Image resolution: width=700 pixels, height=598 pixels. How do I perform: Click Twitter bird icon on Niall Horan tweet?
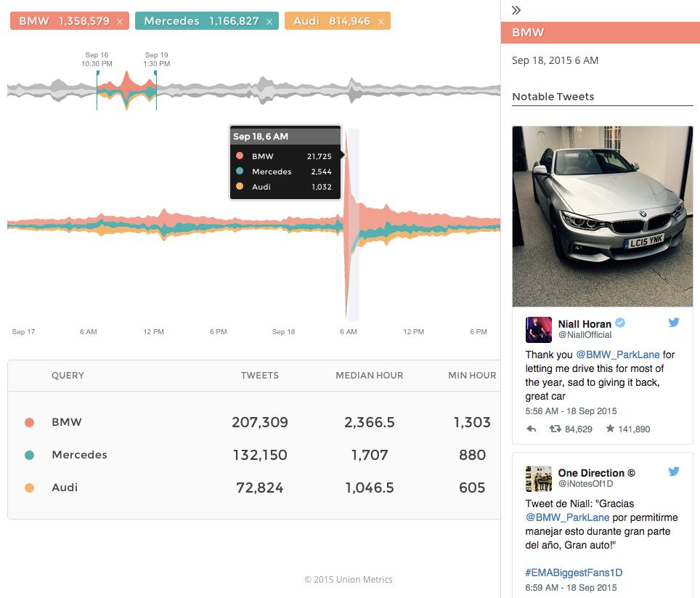[674, 323]
